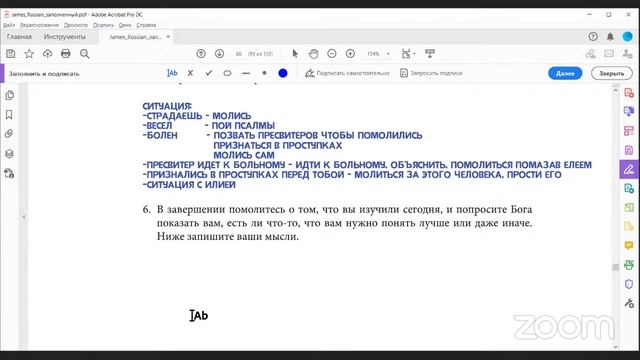Go to previous page arrow

(201, 53)
